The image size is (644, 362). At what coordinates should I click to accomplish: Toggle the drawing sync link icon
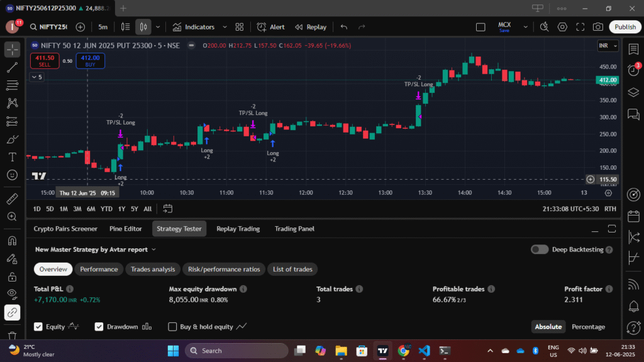(13, 313)
